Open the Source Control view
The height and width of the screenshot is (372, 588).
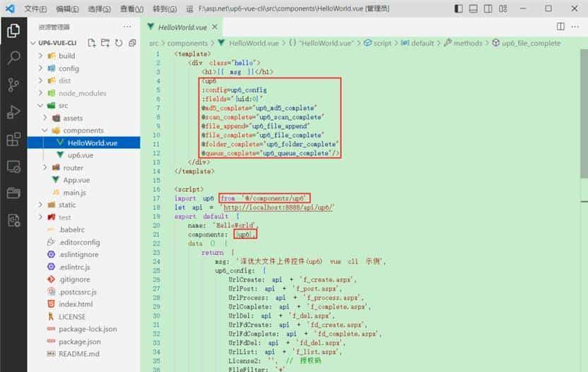[13, 85]
